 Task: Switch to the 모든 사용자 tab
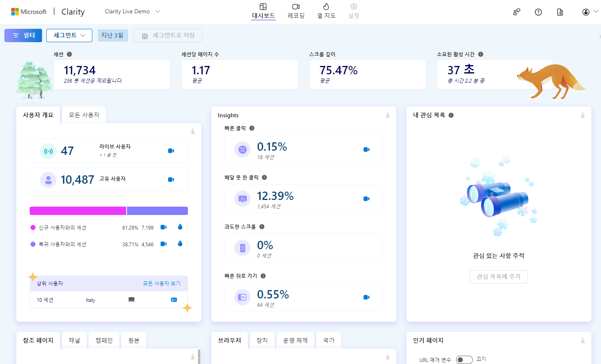pos(84,114)
